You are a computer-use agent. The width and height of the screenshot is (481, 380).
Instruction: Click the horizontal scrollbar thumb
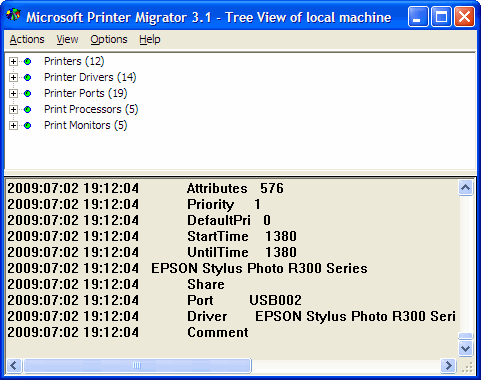point(137,366)
